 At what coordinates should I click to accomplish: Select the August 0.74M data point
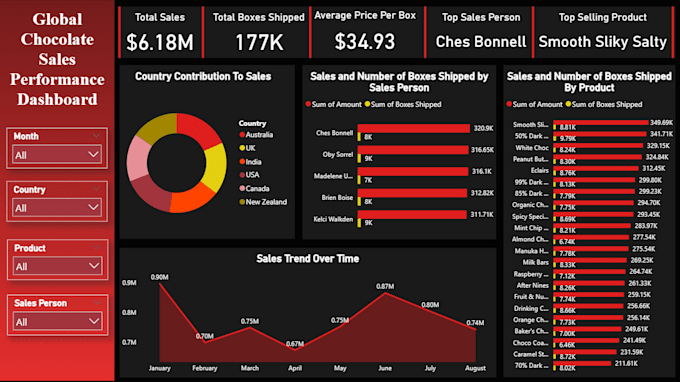click(476, 330)
